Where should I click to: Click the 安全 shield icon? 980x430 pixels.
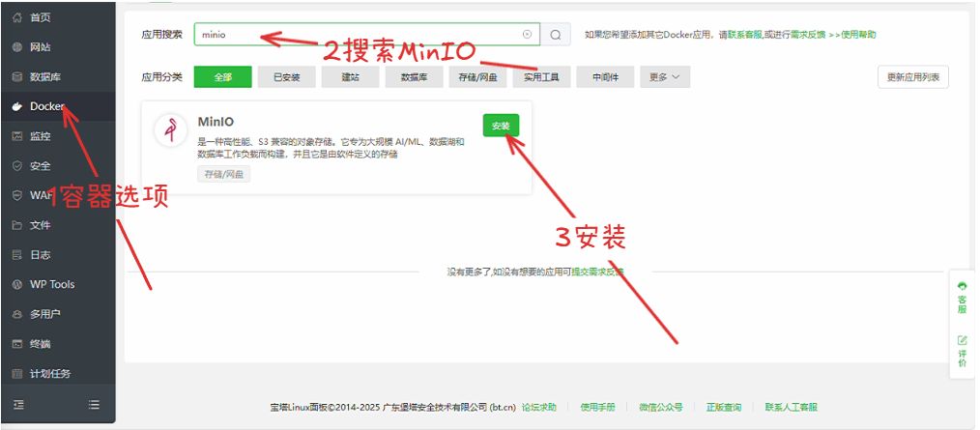tap(17, 165)
